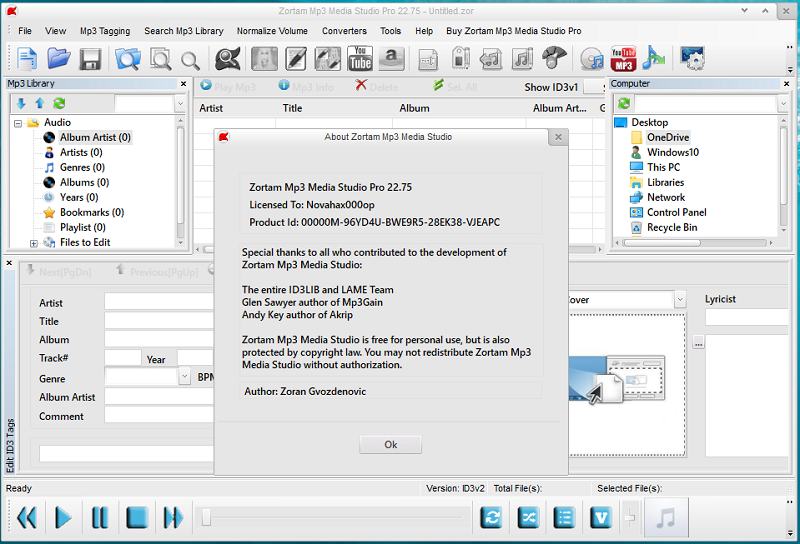Viewport: 800px width, 544px height.
Task: Expand the main toolbar overflow chevron
Action: pyautogui.click(x=790, y=70)
